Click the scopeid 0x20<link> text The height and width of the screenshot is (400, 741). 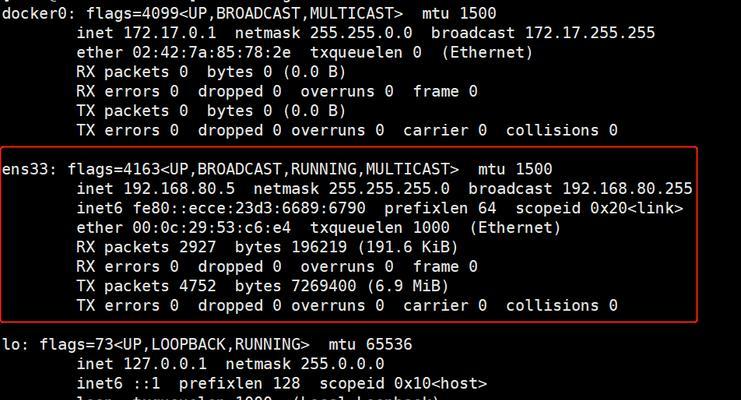(x=599, y=208)
